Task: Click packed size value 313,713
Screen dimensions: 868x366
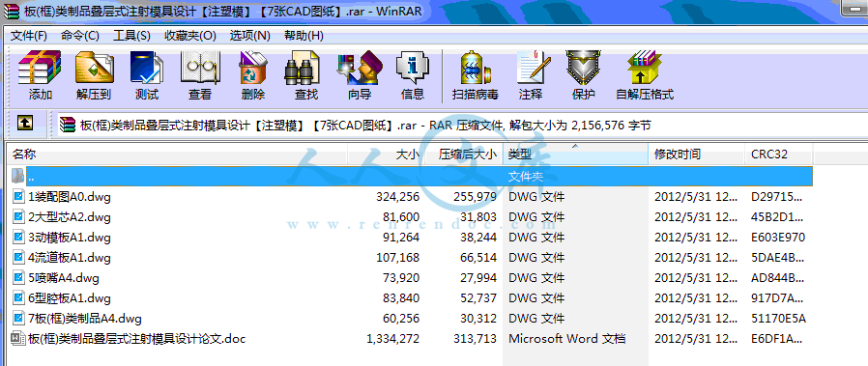Action: (x=475, y=338)
